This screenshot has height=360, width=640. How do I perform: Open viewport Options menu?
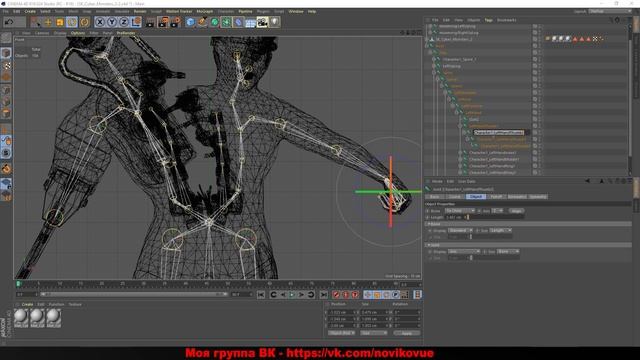(x=78, y=33)
